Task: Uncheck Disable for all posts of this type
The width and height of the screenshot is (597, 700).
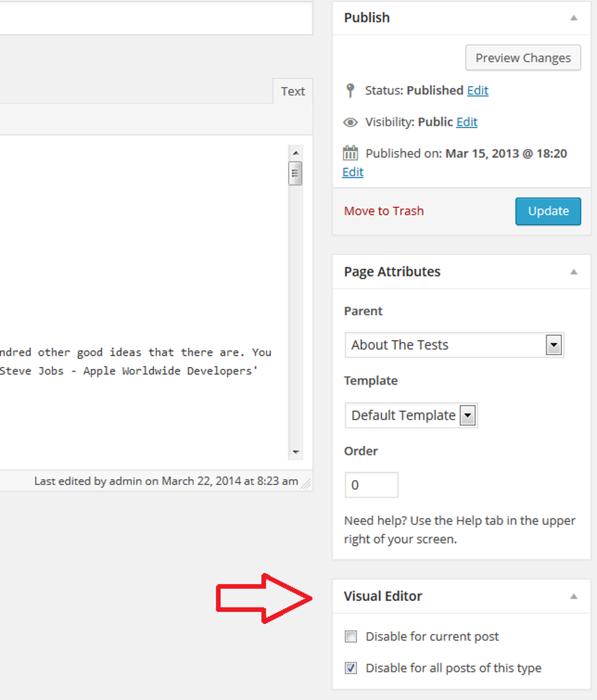Action: pos(351,668)
